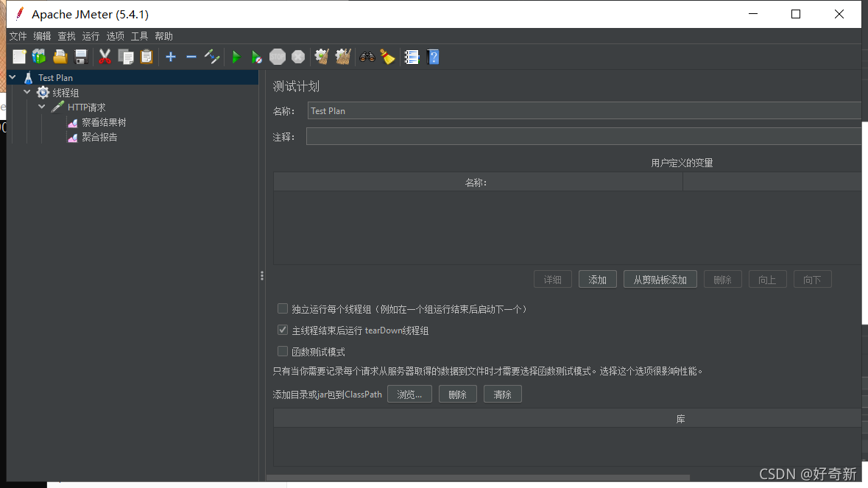This screenshot has height=488, width=868.
Task: Open the 帮助 menu
Action: pos(164,36)
